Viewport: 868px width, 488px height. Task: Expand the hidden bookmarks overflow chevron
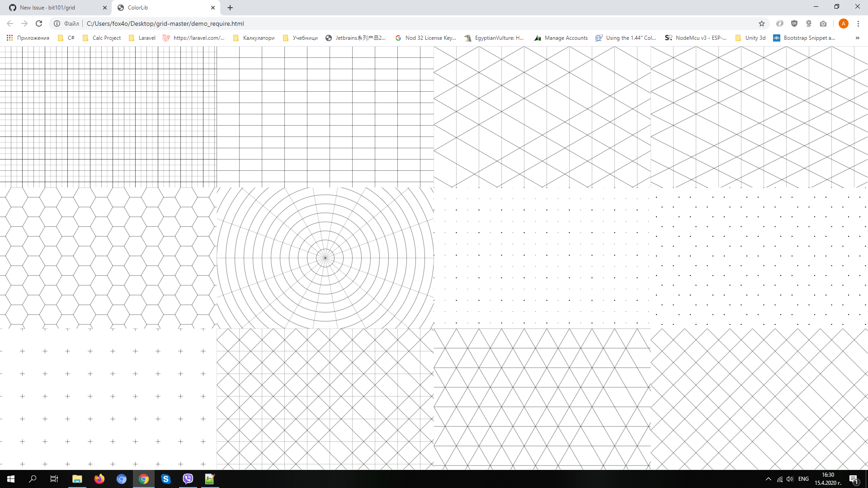[857, 38]
